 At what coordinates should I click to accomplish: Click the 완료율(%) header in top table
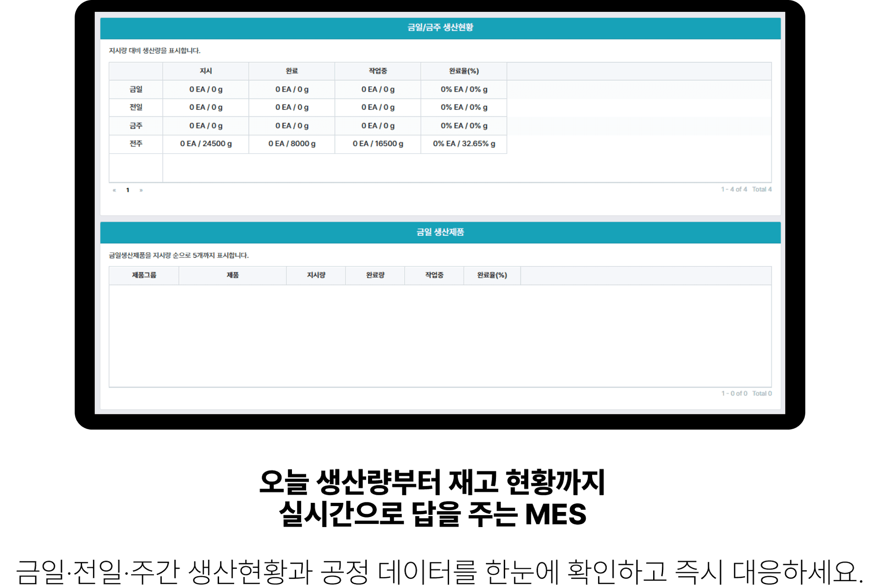point(464,71)
